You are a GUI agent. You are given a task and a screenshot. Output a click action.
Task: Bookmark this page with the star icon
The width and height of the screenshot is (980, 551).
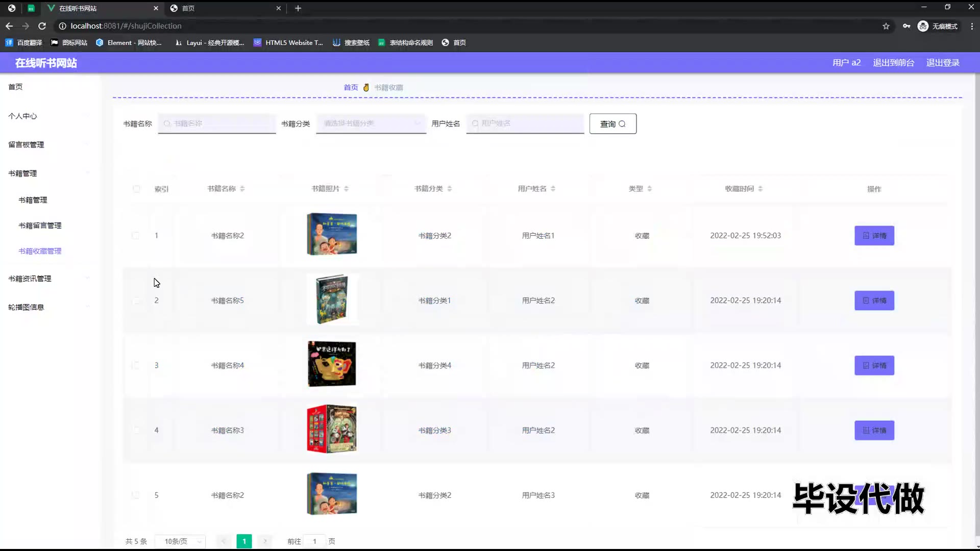tap(886, 26)
